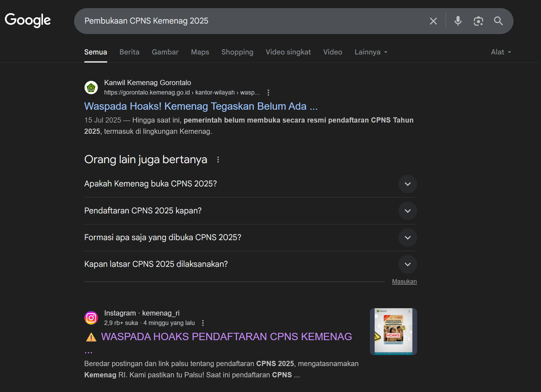Switch to the Gambar tab

click(165, 52)
